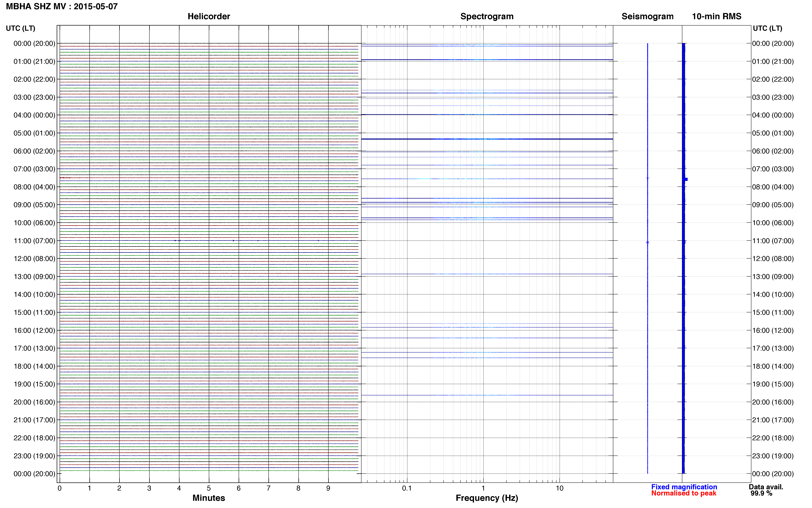Click the left 15:00 (11:00) time label

[x=34, y=312]
